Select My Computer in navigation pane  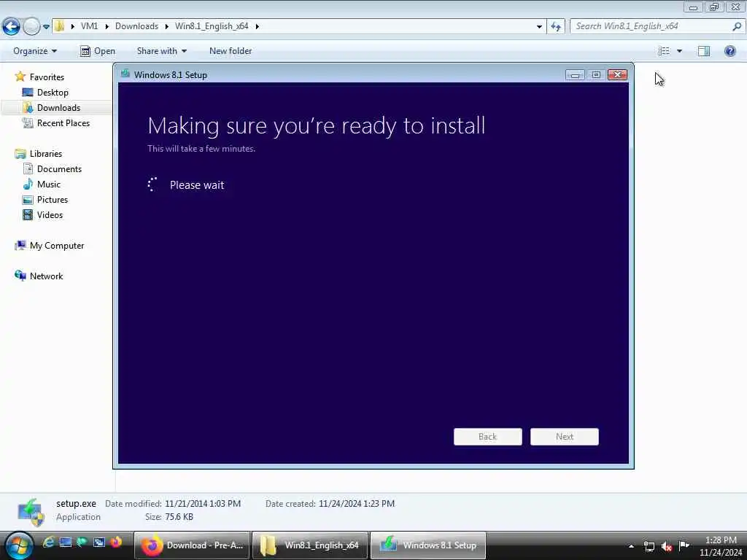click(x=57, y=246)
